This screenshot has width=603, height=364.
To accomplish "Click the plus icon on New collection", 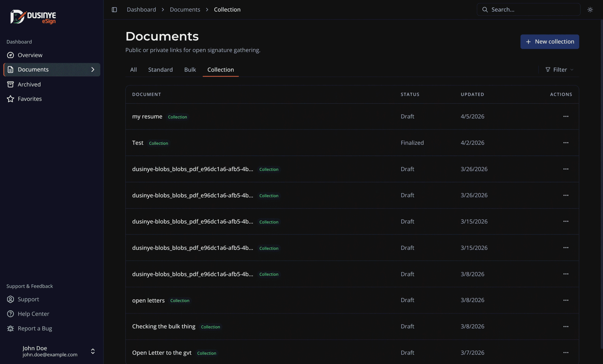I will [528, 42].
